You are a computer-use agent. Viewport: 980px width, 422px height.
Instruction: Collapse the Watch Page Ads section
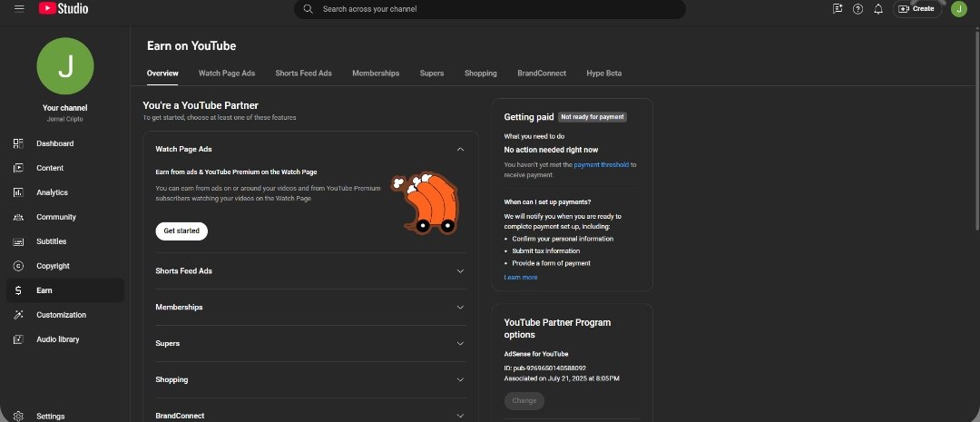[x=460, y=149]
